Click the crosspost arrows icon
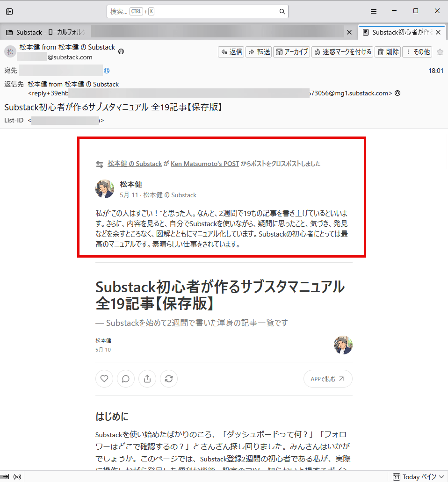The width and height of the screenshot is (448, 482). [100, 165]
